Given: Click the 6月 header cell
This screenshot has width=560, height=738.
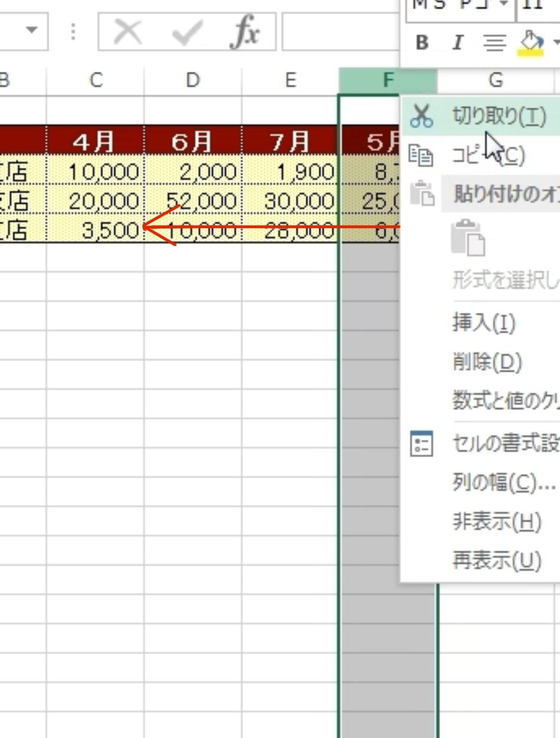Looking at the screenshot, I should coord(193,141).
